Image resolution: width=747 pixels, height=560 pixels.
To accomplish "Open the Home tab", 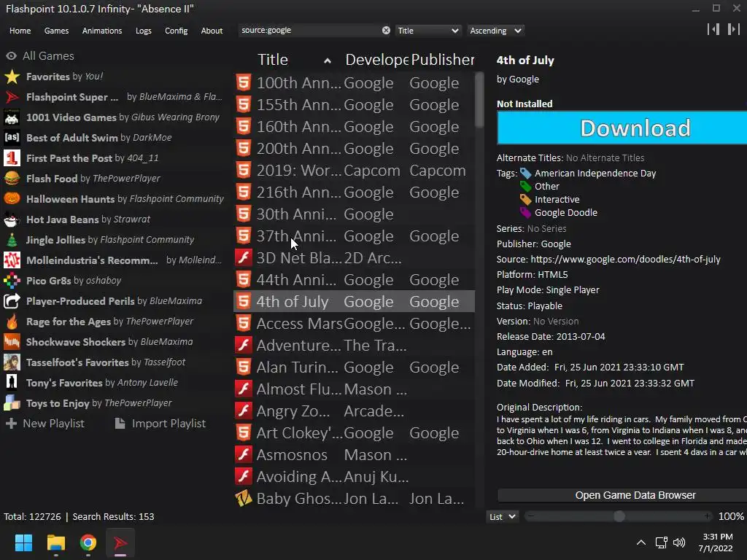I will pos(20,31).
